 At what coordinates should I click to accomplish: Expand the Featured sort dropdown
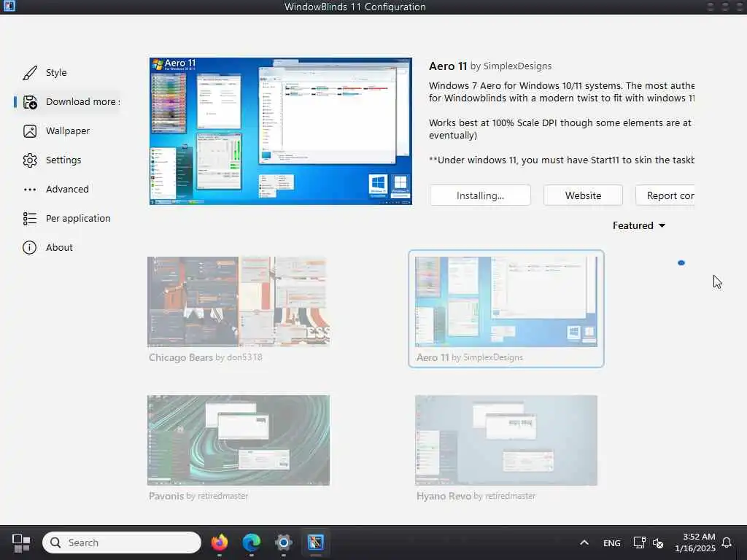pos(639,226)
